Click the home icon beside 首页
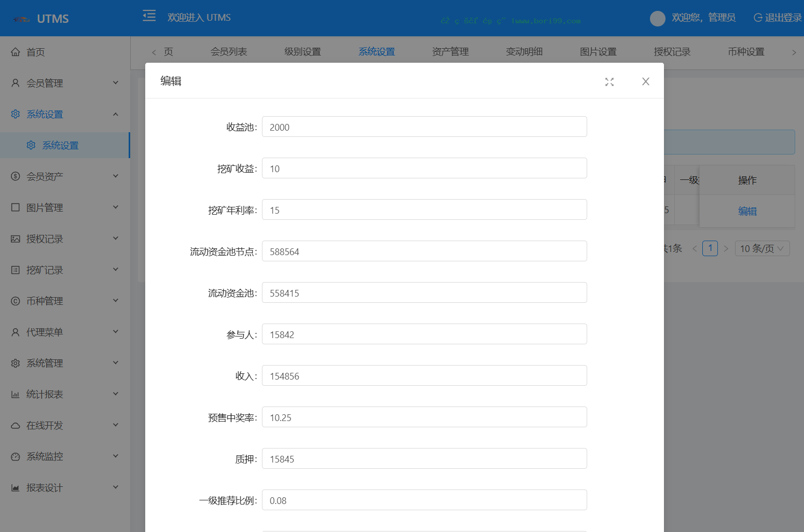 [x=16, y=52]
